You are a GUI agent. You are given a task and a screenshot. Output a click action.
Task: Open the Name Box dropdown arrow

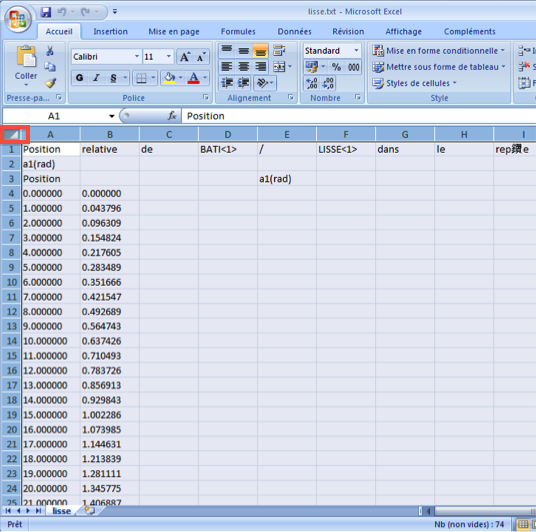(x=111, y=116)
